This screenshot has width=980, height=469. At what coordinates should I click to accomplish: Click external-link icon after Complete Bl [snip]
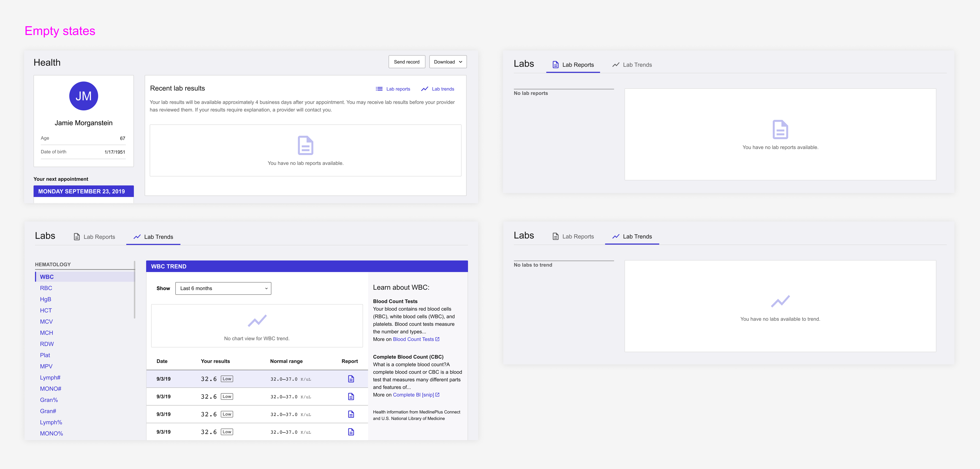(437, 395)
